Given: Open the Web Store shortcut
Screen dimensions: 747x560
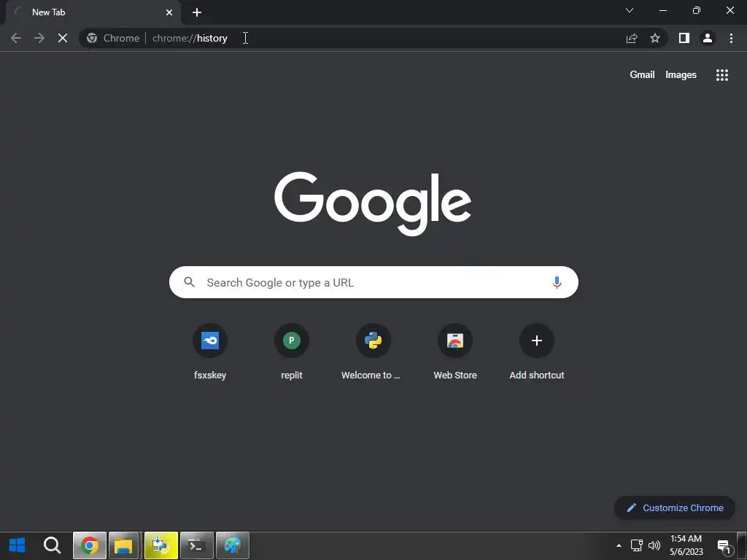Looking at the screenshot, I should (455, 353).
